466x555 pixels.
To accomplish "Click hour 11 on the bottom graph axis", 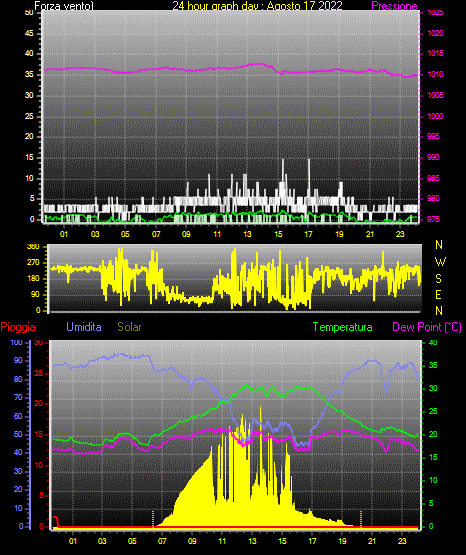I will 222,541.
